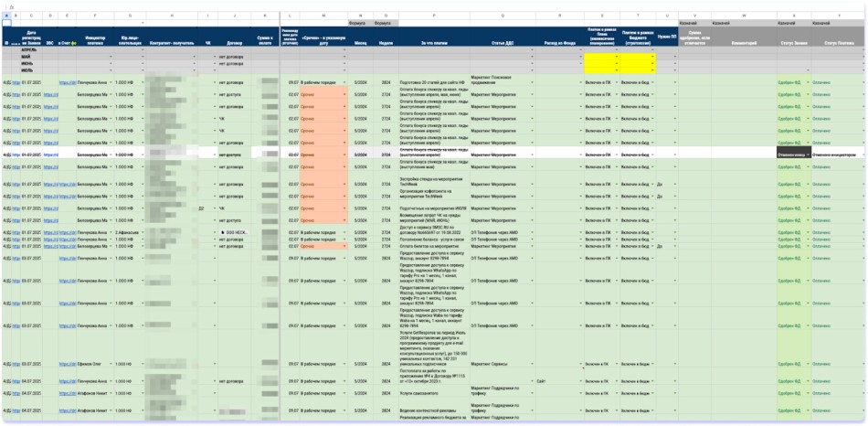Click the "Формула" label above Месяц column
The height and width of the screenshot is (426, 868).
(x=357, y=24)
